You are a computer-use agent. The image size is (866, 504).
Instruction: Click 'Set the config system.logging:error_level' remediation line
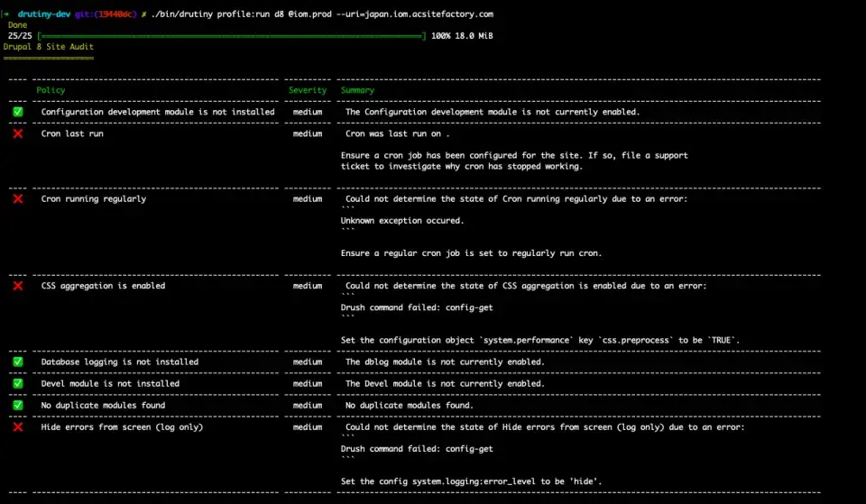[472, 481]
